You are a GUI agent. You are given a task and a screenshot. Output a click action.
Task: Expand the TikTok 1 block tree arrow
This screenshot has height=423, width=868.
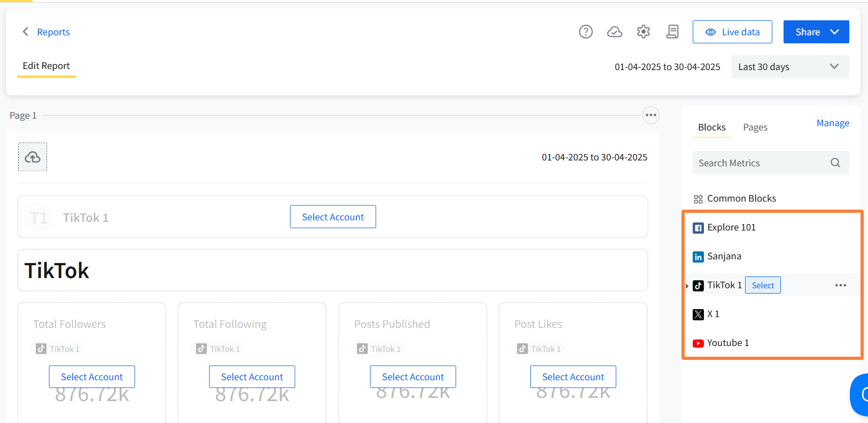click(687, 286)
